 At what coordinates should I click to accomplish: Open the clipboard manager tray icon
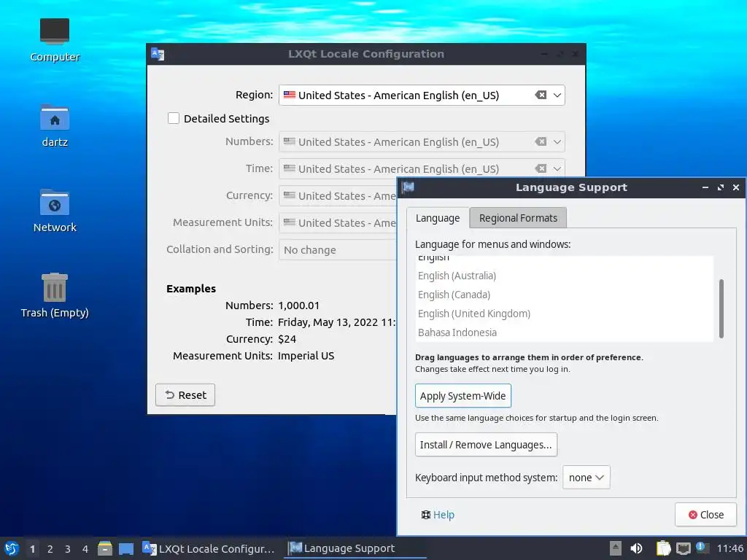point(663,548)
